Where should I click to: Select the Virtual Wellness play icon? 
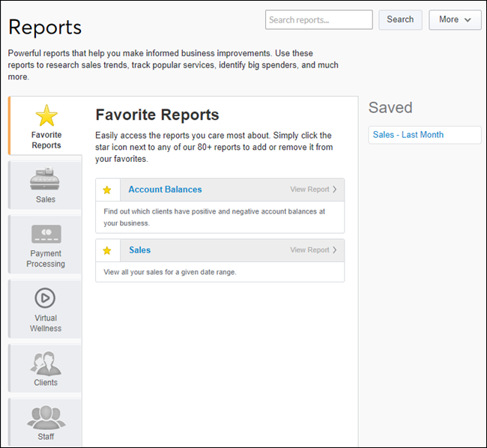pos(45,298)
